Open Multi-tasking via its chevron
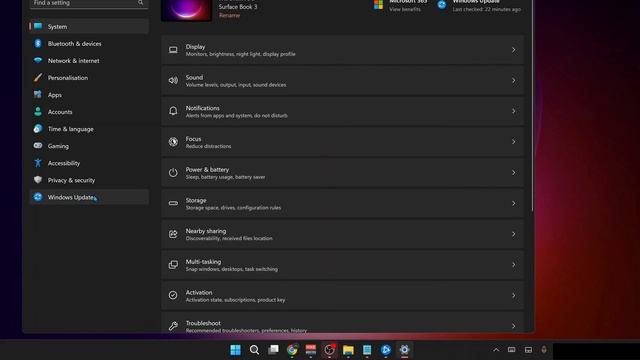 click(513, 264)
